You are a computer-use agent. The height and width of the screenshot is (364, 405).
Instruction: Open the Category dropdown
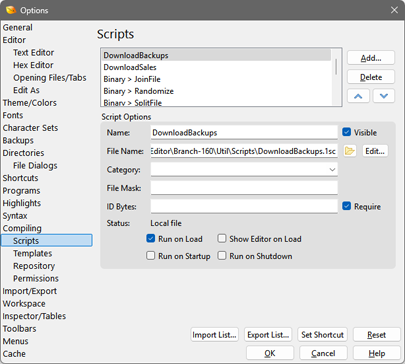coord(244,169)
